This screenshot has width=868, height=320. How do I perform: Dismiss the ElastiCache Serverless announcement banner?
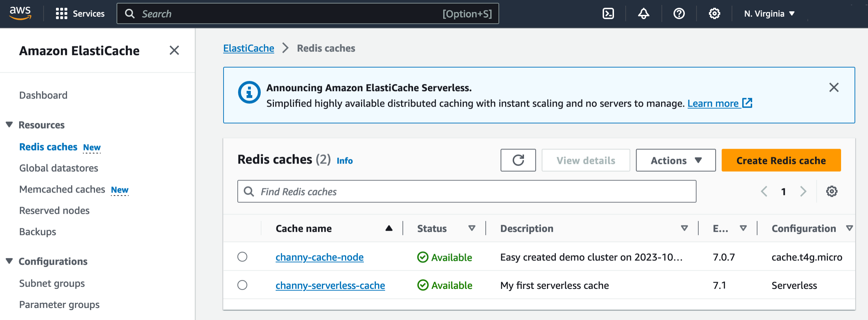click(834, 87)
